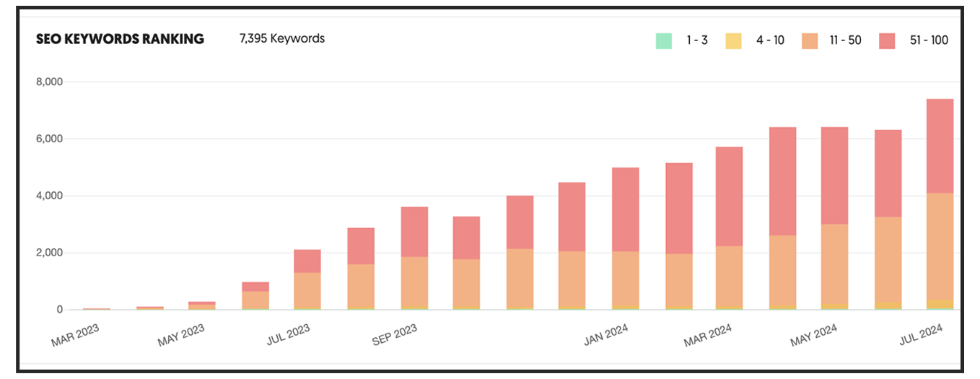Click the orange 11 - 50 legend swatch
This screenshot has height=379, width=980.
809,40
